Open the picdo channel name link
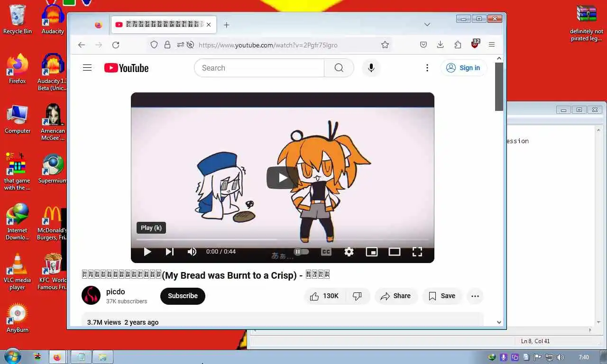Viewport: 607px width, 364px height. [x=116, y=291]
